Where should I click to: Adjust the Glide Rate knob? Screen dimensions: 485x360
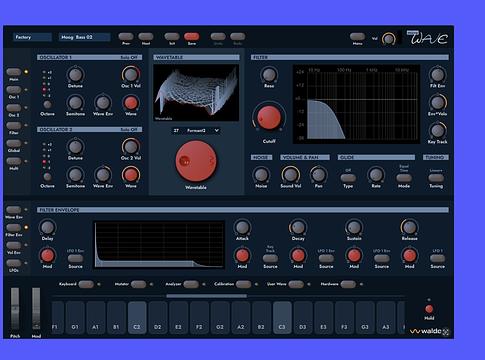pyautogui.click(x=376, y=175)
